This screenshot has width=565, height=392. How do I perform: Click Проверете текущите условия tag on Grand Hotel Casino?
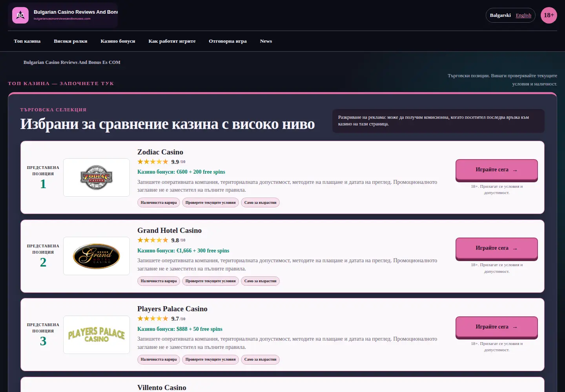pos(210,281)
